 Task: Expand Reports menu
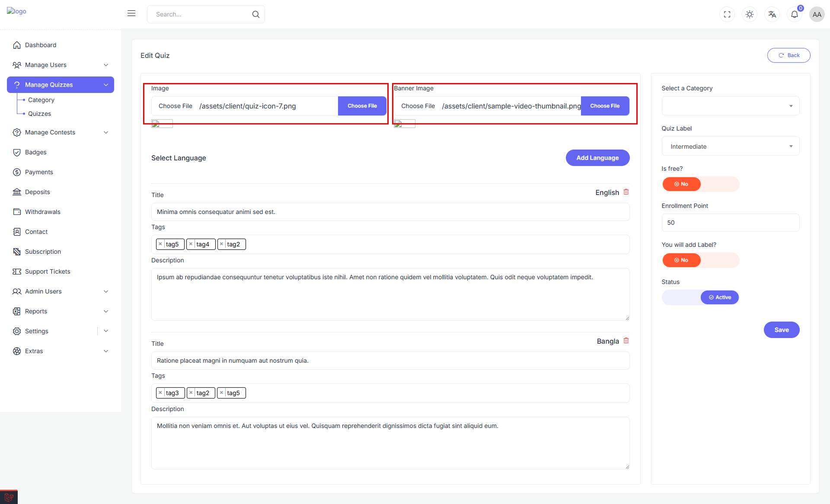click(x=61, y=311)
